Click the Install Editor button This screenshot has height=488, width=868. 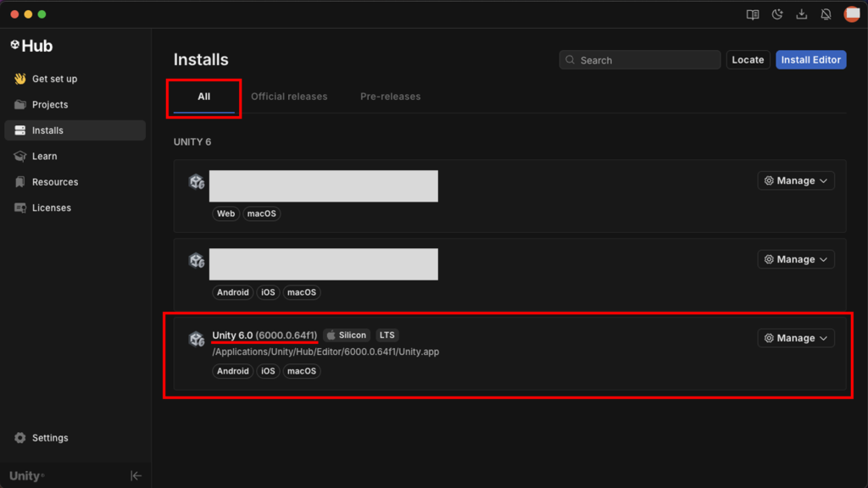pos(810,60)
